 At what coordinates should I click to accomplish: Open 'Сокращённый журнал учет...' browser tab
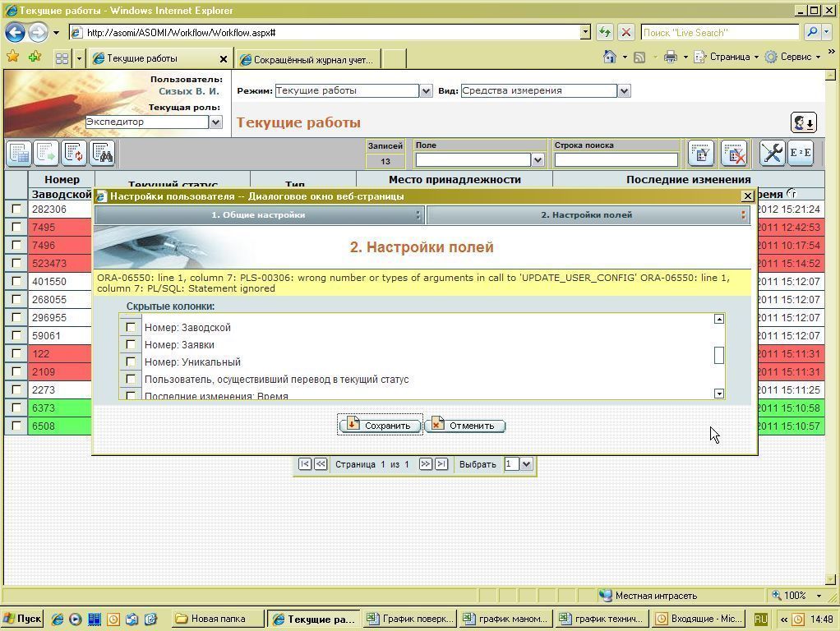point(308,59)
